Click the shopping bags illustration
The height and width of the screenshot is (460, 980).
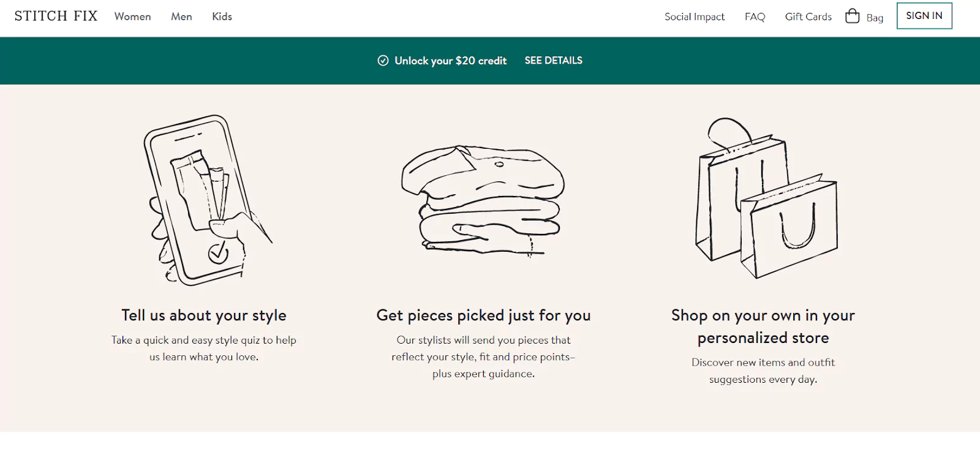point(766,198)
